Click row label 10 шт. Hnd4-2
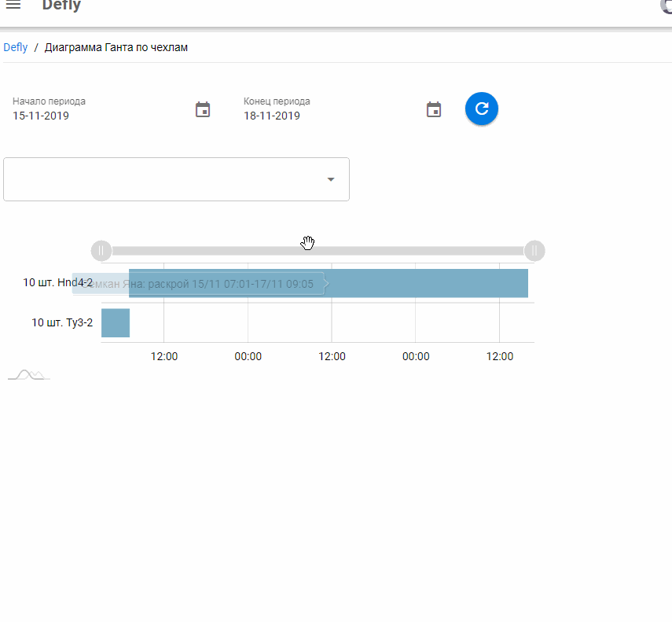 tap(58, 282)
